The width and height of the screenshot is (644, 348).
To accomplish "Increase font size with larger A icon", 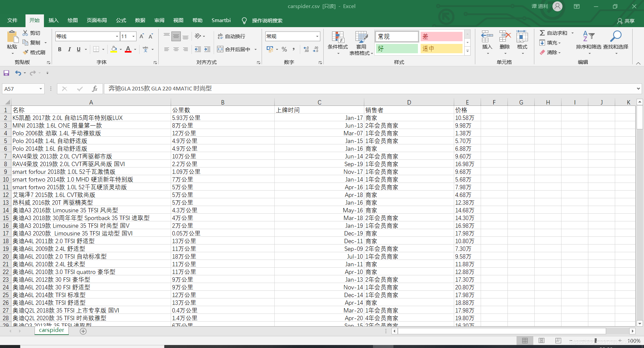I will click(x=142, y=36).
